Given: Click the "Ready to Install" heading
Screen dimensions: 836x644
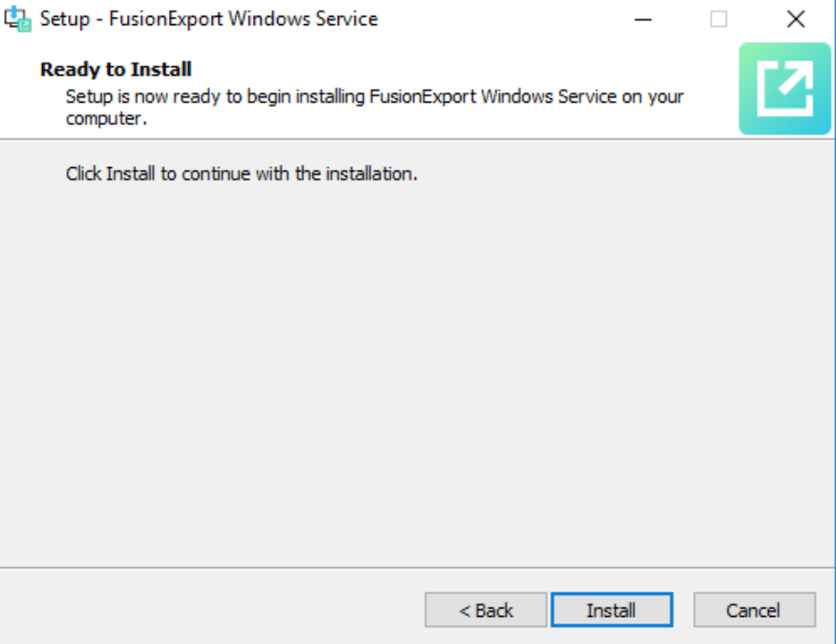Looking at the screenshot, I should point(116,69).
